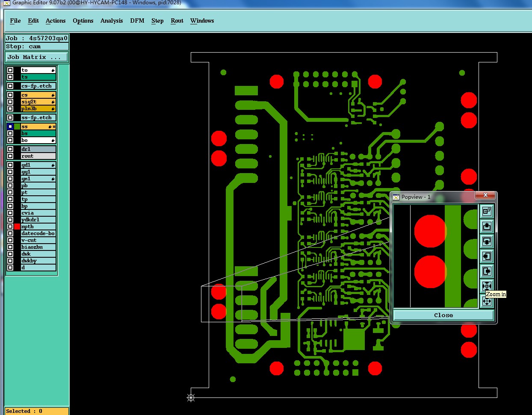Click the zoom out icon in Popview
Image resolution: width=532 pixels, height=415 pixels.
coord(487,301)
